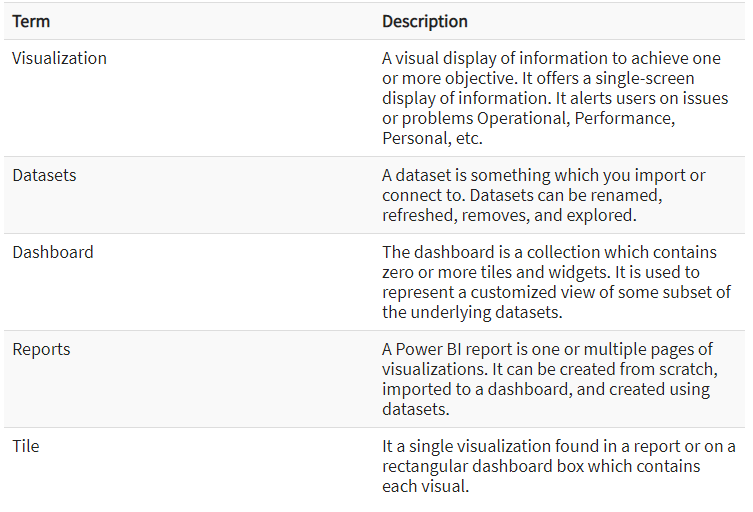Select the Tile term cell
The image size is (753, 512).
[26, 446]
